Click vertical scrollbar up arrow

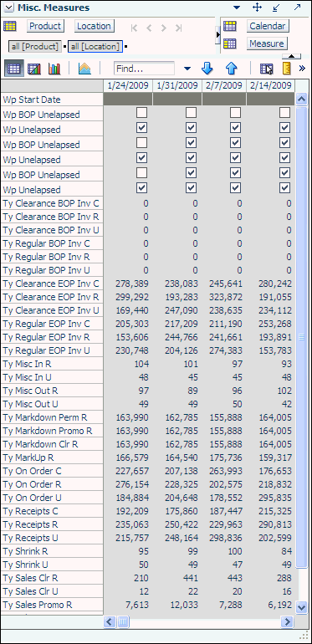tap(302, 99)
